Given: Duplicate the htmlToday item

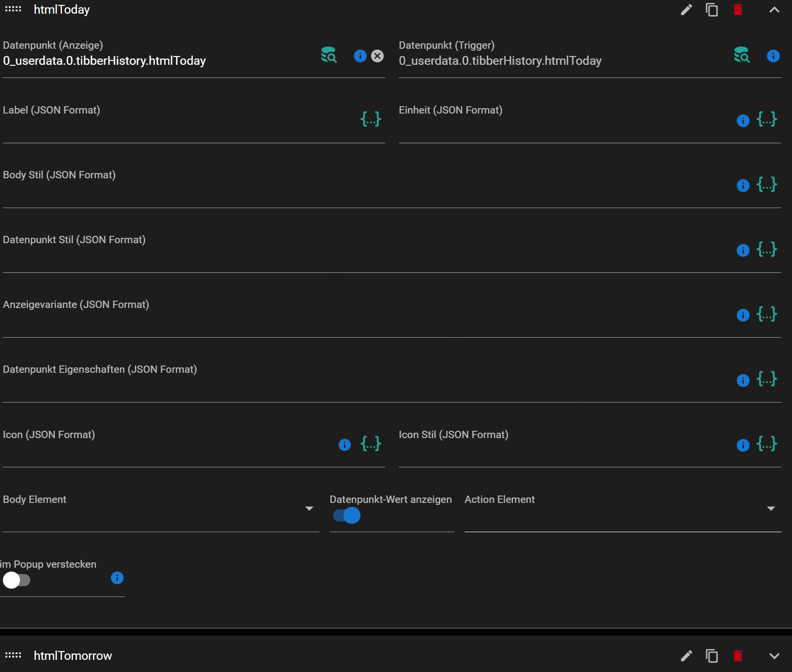Looking at the screenshot, I should (712, 10).
